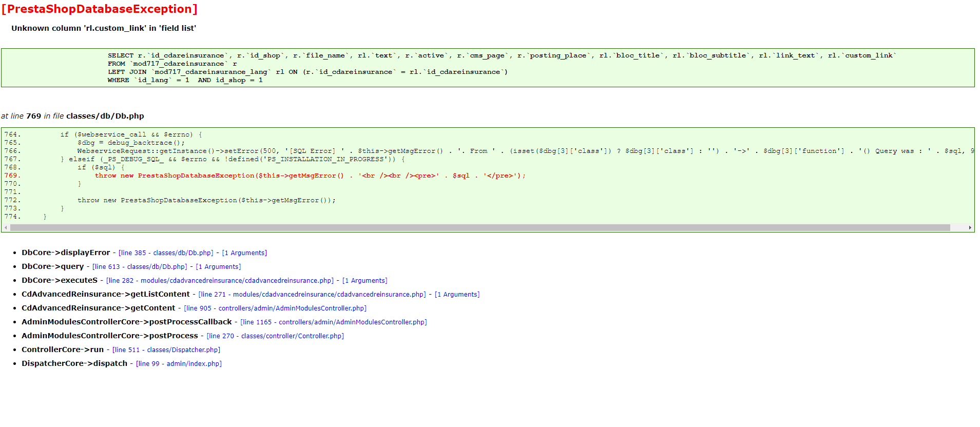Screen dimensions: 980x427
Task: Show arguments for DbCore->displayError
Action: [x=244, y=253]
